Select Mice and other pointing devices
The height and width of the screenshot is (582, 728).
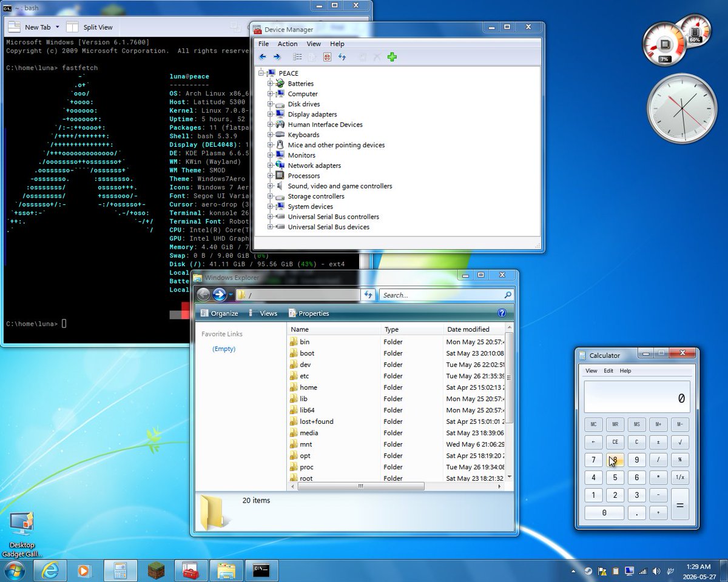(x=336, y=145)
